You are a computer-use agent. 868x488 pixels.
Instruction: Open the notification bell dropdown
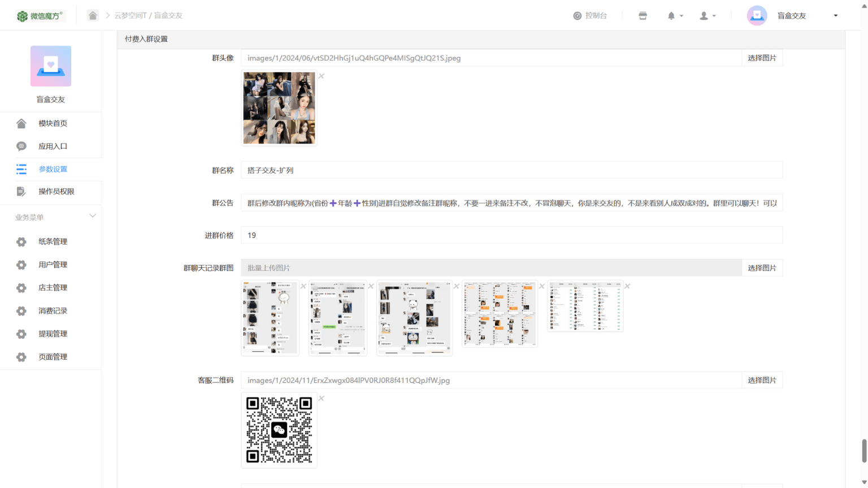click(675, 16)
